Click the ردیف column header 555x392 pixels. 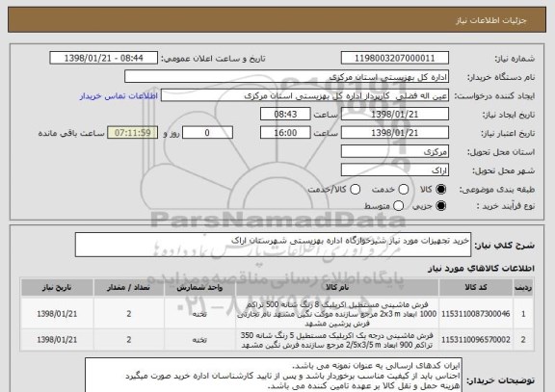[x=523, y=287]
